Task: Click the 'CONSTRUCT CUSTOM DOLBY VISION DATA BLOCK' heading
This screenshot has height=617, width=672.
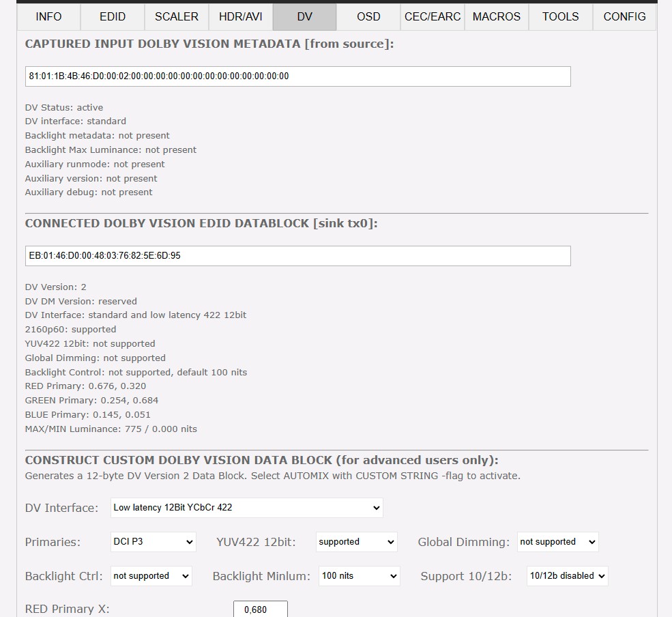Action: 261,460
